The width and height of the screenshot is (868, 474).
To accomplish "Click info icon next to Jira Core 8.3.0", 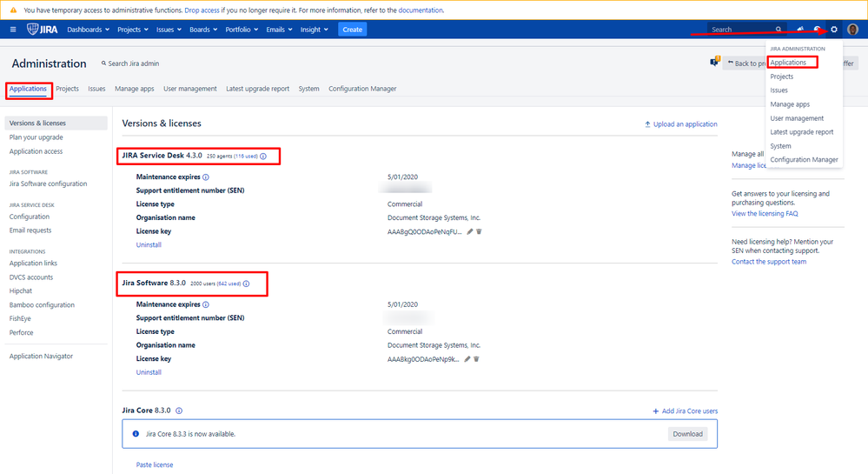I will 179,411.
